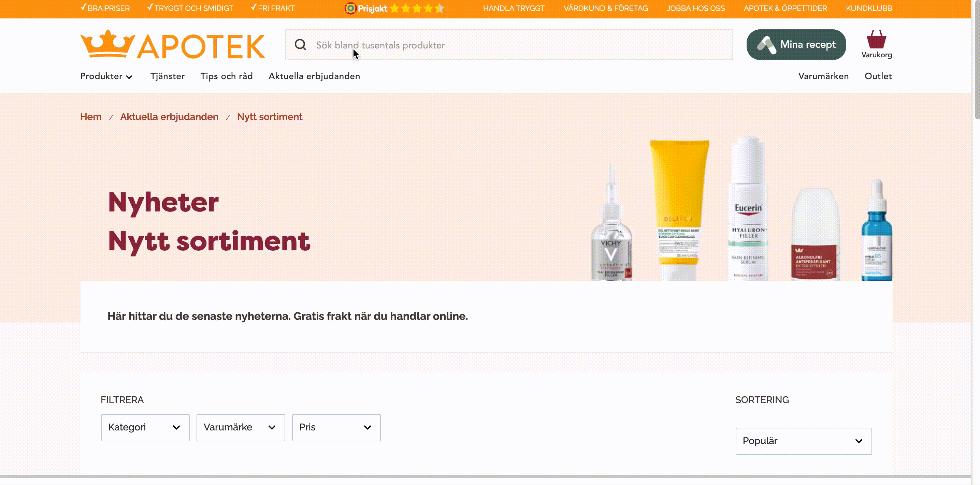
Task: Click the Aktuella erbjudanden breadcrumb
Action: pos(169,117)
